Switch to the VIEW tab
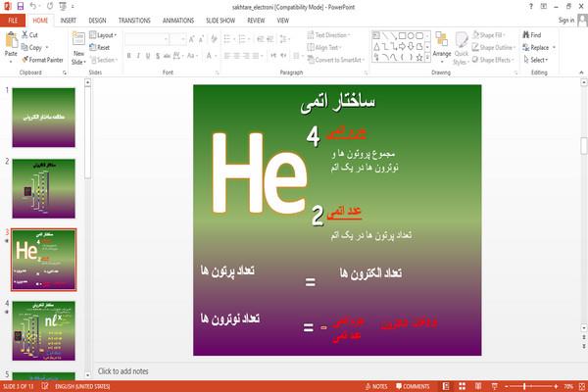The height and width of the screenshot is (392, 588). pyautogui.click(x=283, y=21)
